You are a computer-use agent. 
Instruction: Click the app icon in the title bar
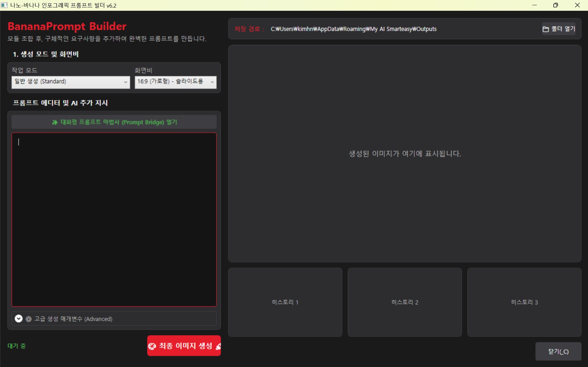point(4,5)
